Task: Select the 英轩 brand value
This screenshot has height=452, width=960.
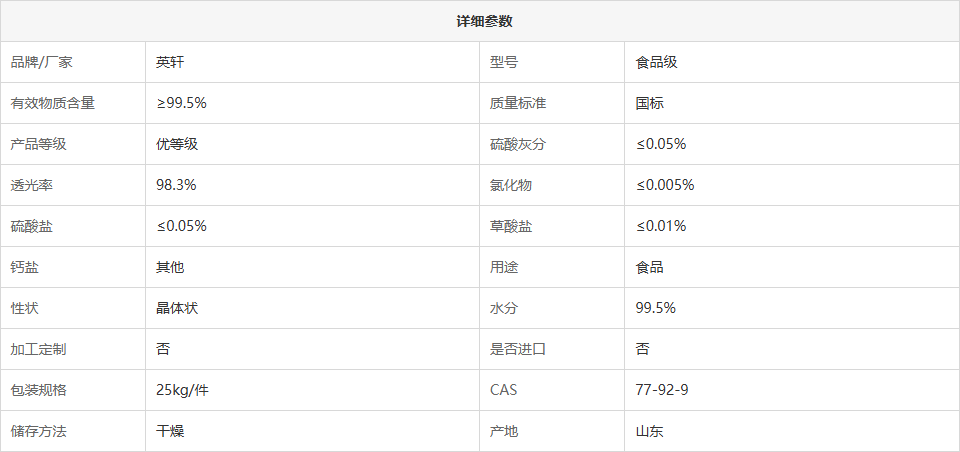Action: pyautogui.click(x=170, y=62)
